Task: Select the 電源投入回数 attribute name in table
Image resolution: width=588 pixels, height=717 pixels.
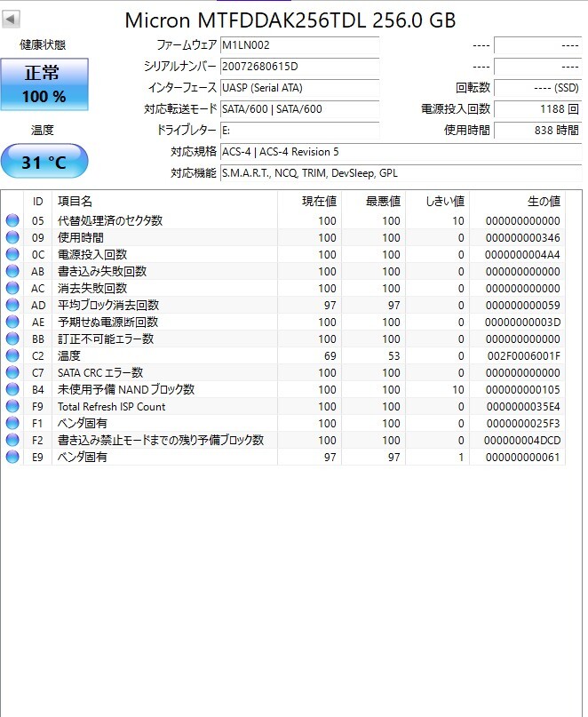Action: [x=92, y=254]
